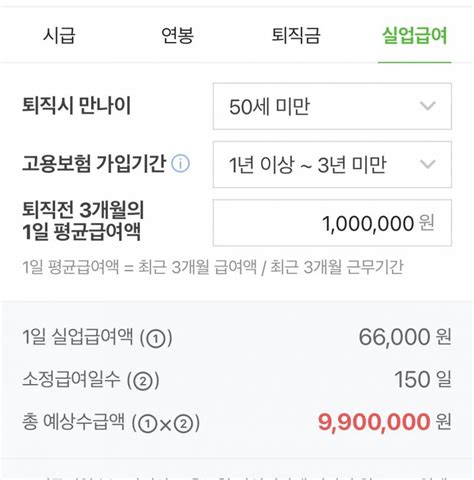
Task: Click the 퇴직시 만나이 label
Action: 77,106
